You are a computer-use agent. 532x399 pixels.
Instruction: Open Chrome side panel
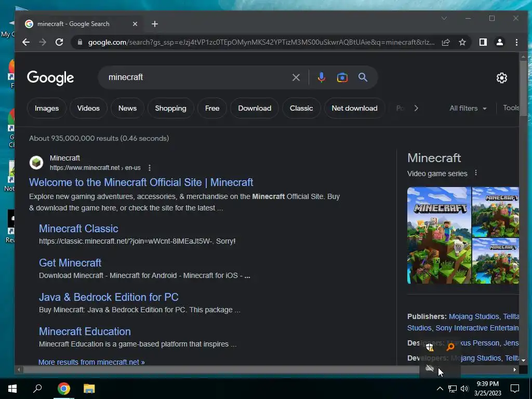click(483, 42)
